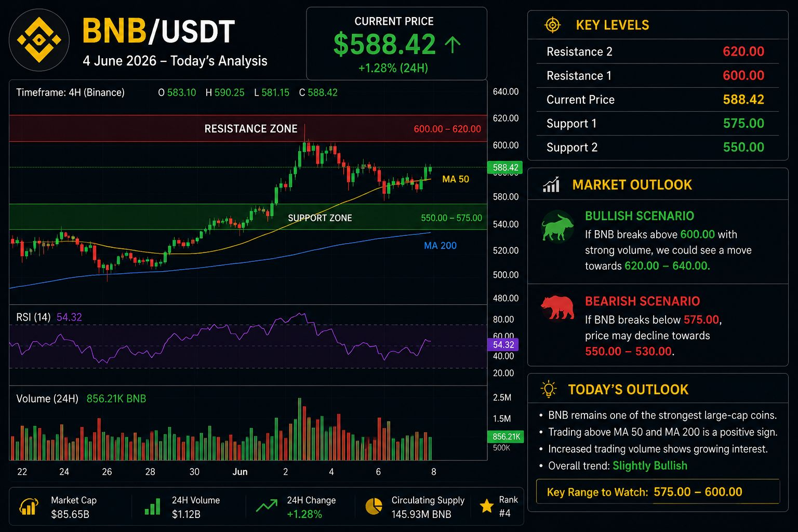Click the green up arrow beside current price
Screen dimensions: 798x532
click(453, 45)
